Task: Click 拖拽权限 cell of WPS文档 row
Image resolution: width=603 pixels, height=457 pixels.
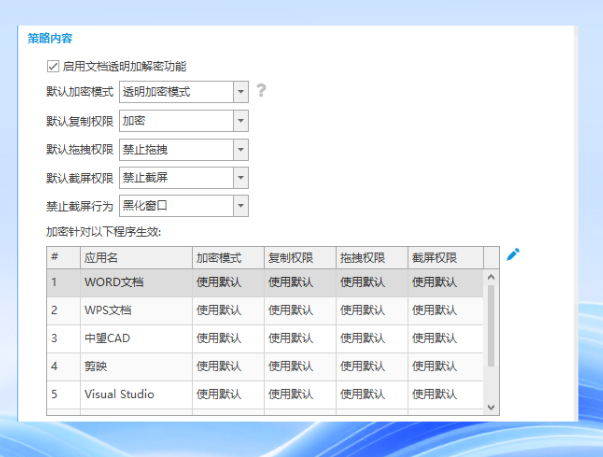Action: (x=372, y=310)
